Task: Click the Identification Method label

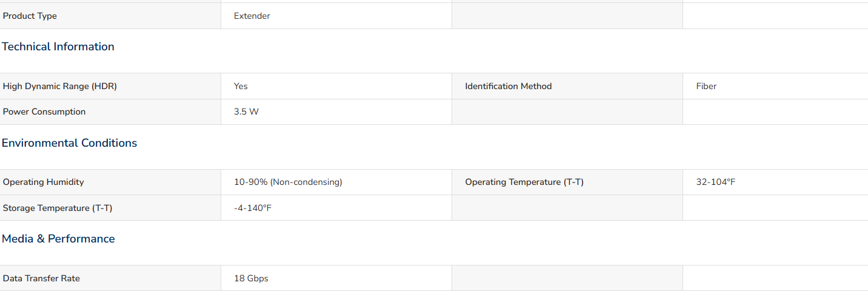Action: pos(509,86)
